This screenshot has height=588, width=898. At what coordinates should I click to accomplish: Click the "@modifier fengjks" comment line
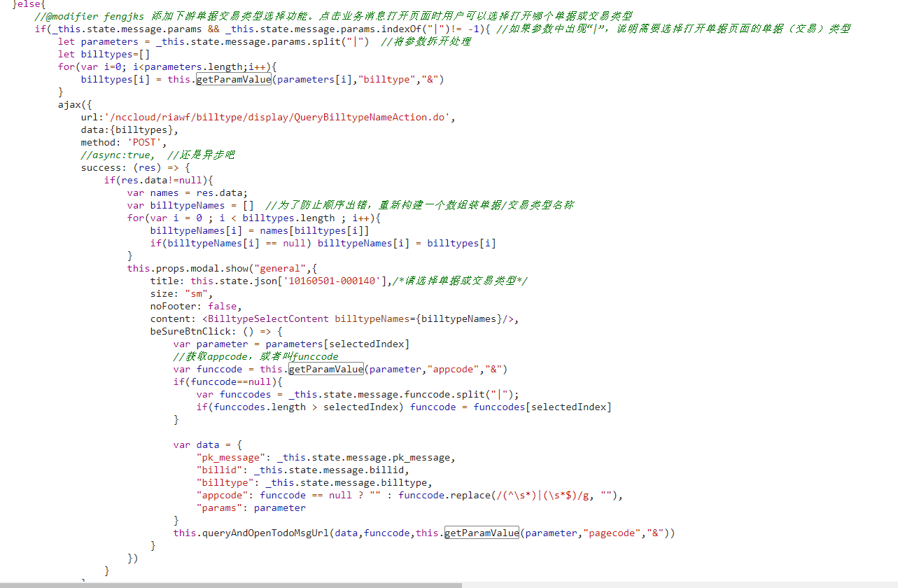(333, 16)
